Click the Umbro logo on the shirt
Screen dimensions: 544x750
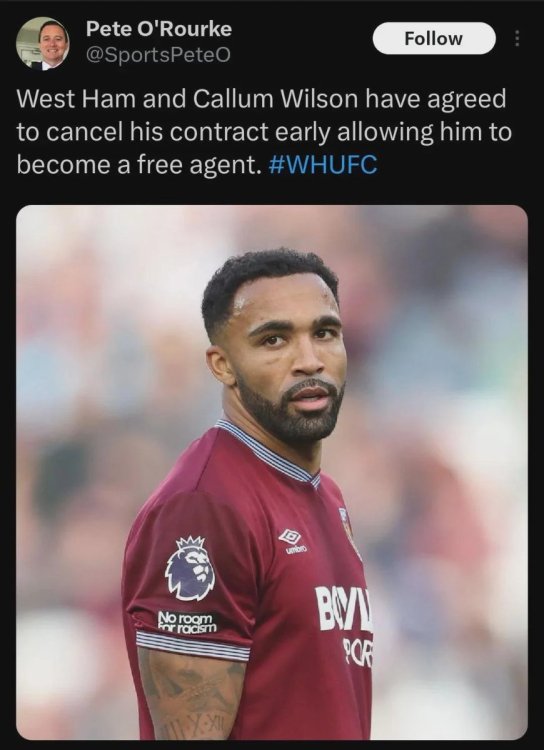click(293, 541)
